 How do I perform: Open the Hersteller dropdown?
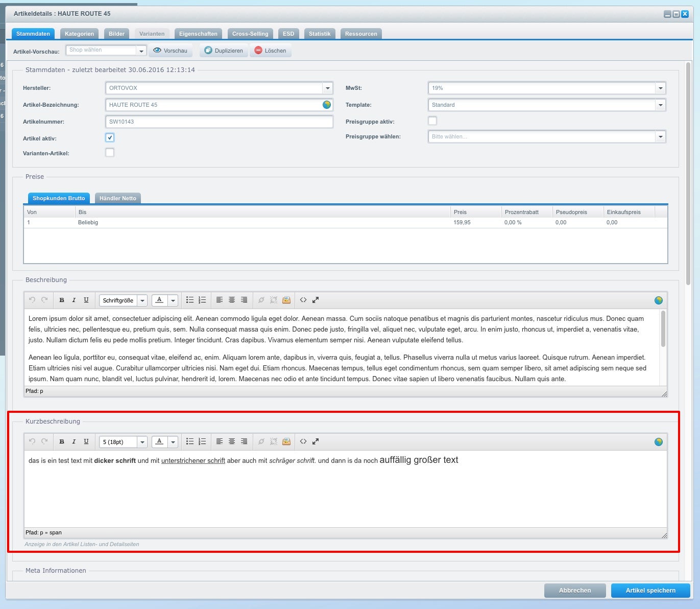pyautogui.click(x=328, y=88)
